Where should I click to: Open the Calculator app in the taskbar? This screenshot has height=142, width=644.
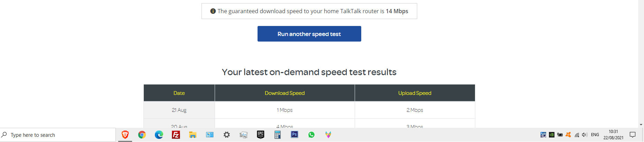(x=278, y=135)
